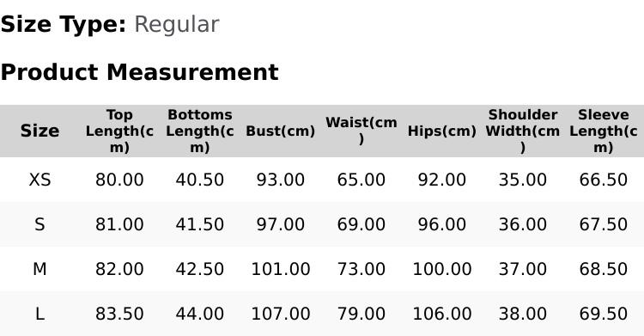The width and height of the screenshot is (644, 336).
Task: Select the Sleeve Length(cm) header
Action: (603, 131)
